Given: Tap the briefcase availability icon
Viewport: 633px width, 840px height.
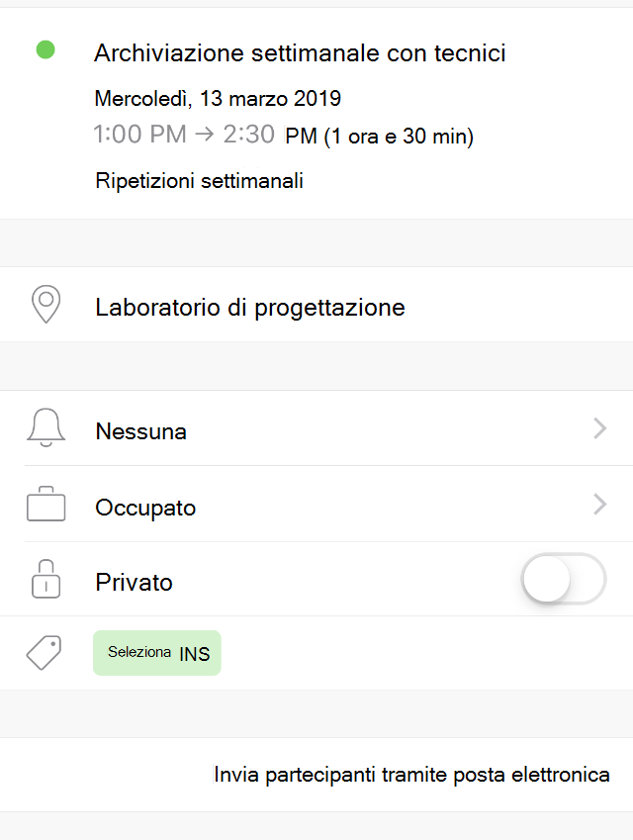Looking at the screenshot, I should (46, 504).
